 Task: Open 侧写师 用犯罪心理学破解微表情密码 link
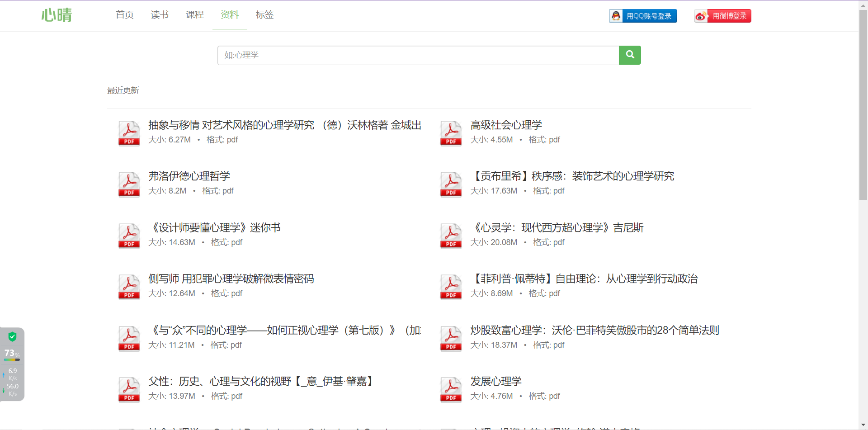click(231, 279)
